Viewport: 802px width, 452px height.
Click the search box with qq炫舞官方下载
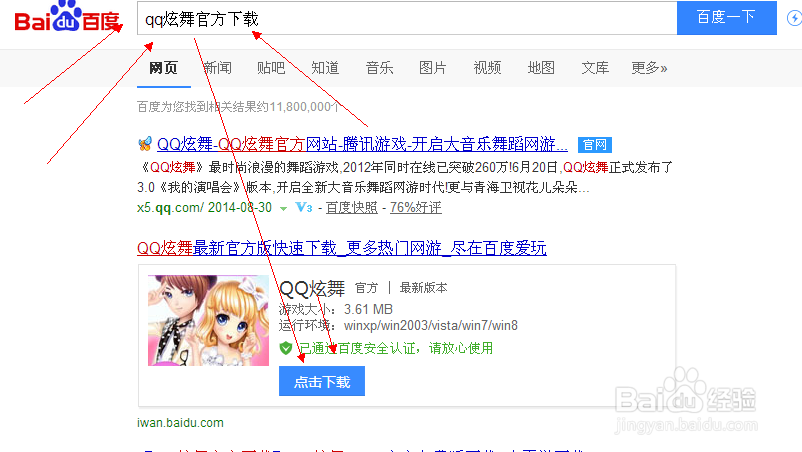407,18
